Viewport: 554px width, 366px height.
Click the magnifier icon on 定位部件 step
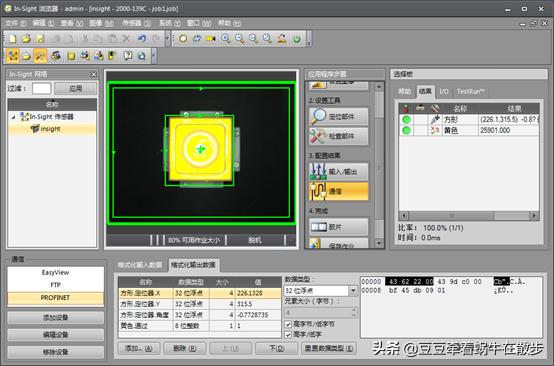tap(318, 116)
